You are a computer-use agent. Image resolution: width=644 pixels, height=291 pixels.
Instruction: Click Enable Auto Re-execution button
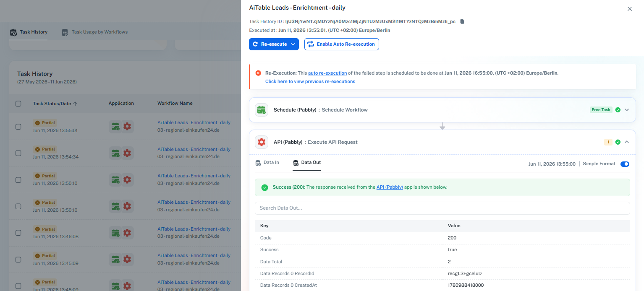(342, 44)
